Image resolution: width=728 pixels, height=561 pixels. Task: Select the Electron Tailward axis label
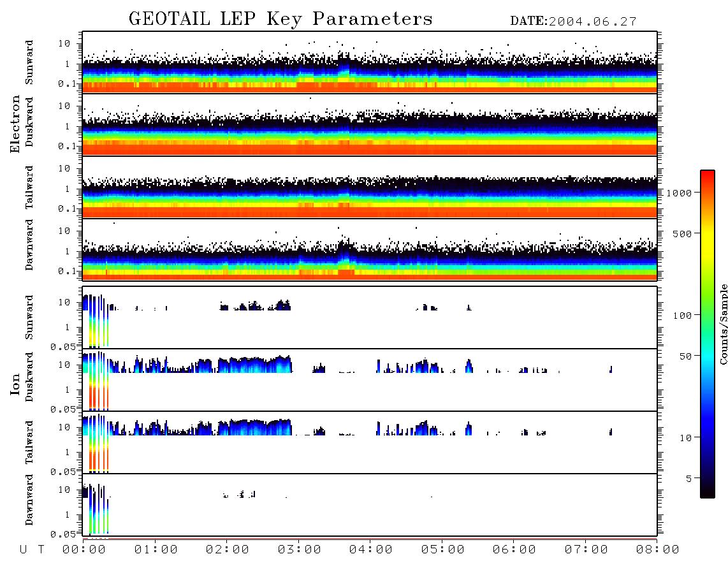[x=29, y=187]
